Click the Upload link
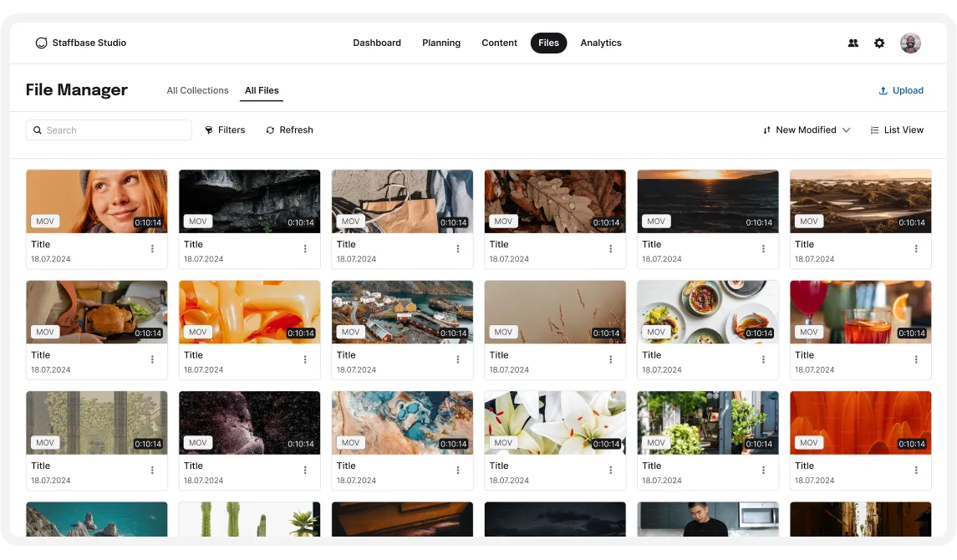957x560 pixels. pos(907,90)
